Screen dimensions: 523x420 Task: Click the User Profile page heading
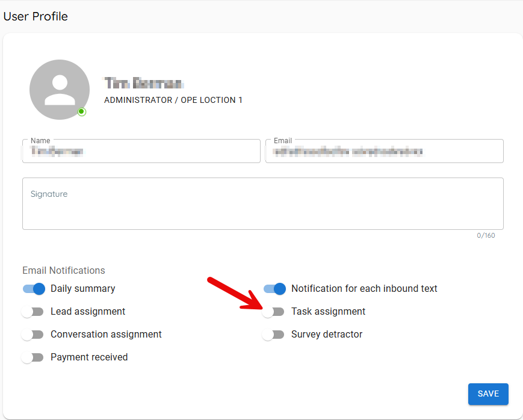(x=36, y=17)
